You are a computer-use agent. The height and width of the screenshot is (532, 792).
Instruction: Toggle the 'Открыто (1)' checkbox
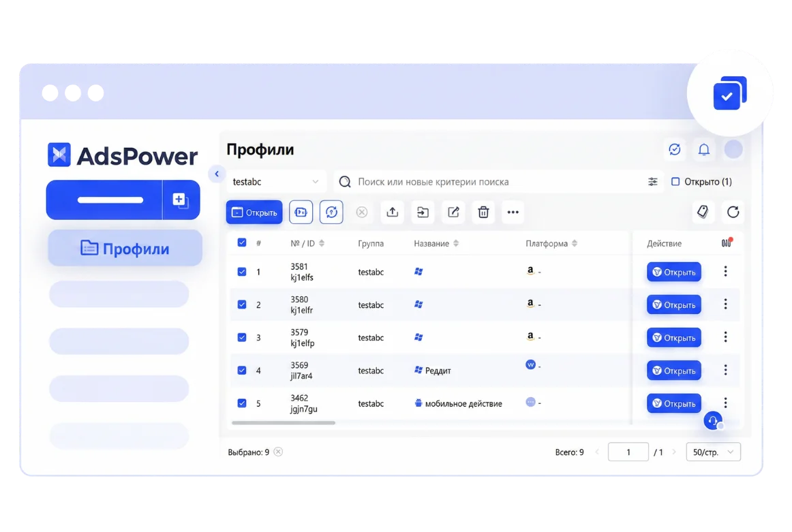675,182
